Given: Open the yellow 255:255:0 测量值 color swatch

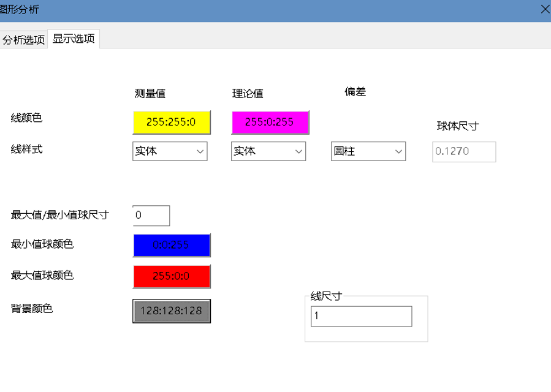Looking at the screenshot, I should pos(172,122).
